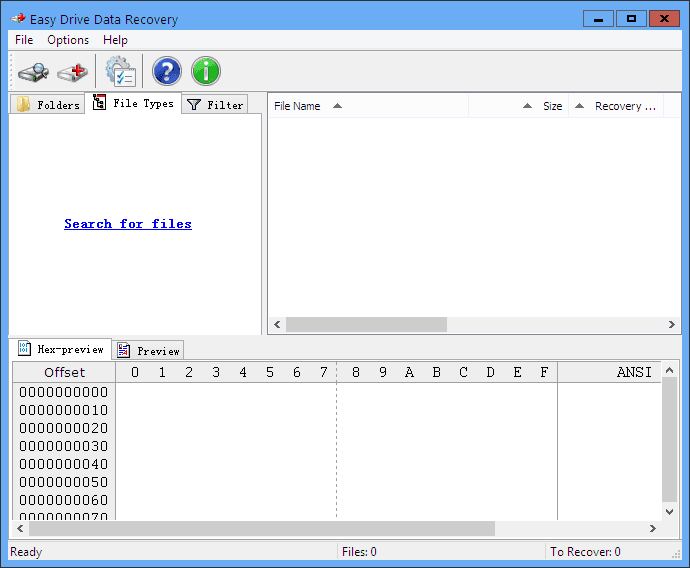Sort by the Recovery column header
The image size is (690, 568).
[x=617, y=106]
